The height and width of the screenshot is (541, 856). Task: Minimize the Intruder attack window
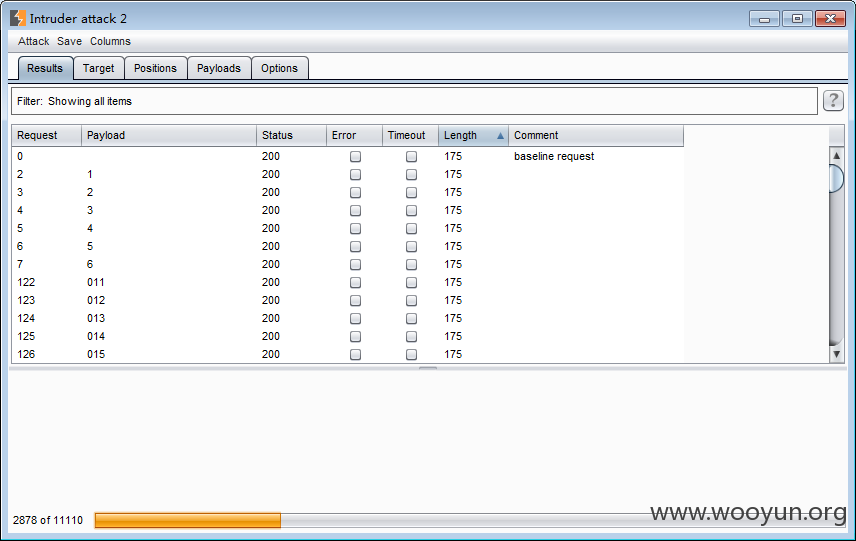click(x=764, y=19)
